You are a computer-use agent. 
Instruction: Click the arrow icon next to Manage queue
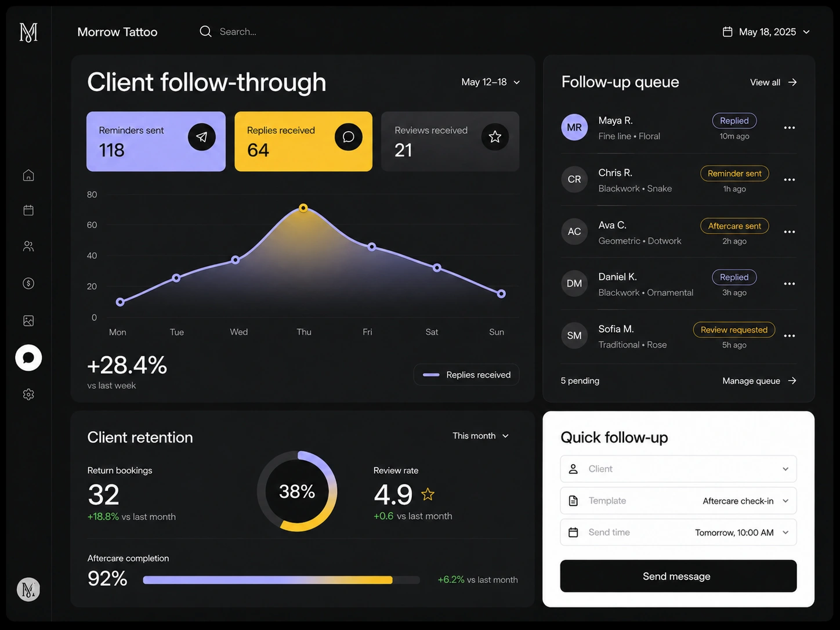(792, 381)
